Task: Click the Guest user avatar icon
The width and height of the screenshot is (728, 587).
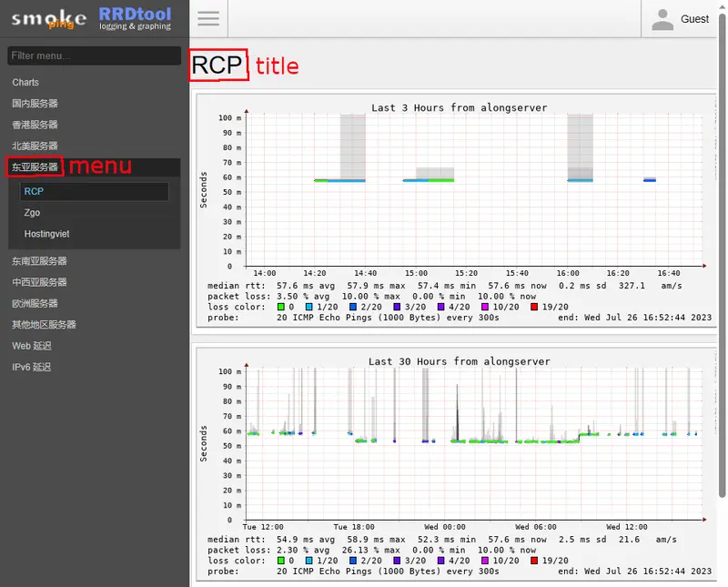Action: [x=663, y=19]
